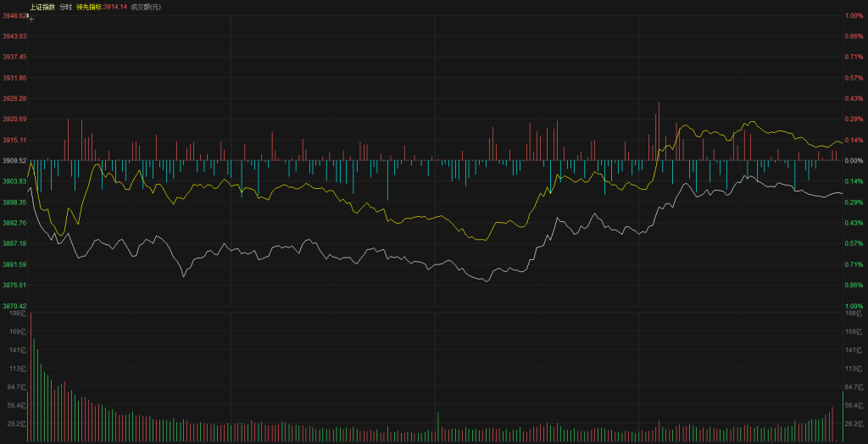Click the small plus icon below the title
Image resolution: width=868 pixels, height=444 pixels.
click(x=31, y=18)
